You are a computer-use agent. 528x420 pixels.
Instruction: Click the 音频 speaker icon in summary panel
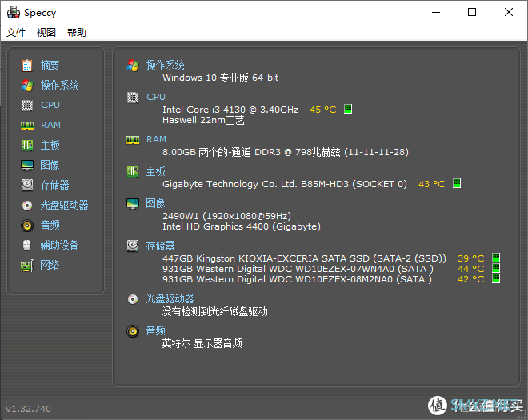tap(133, 331)
